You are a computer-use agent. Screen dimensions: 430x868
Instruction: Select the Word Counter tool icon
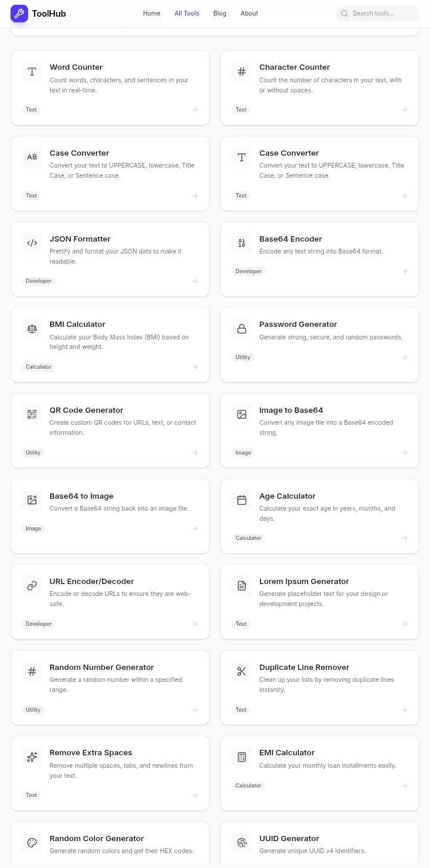32,72
